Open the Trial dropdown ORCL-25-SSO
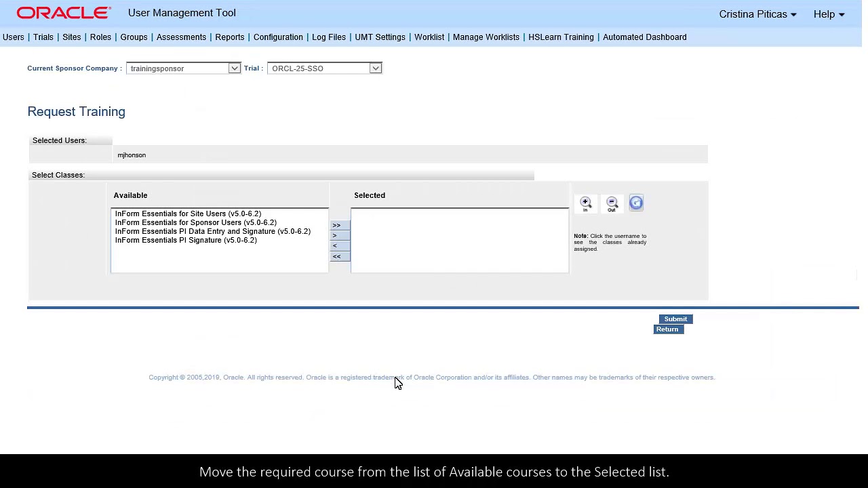 pyautogui.click(x=325, y=68)
